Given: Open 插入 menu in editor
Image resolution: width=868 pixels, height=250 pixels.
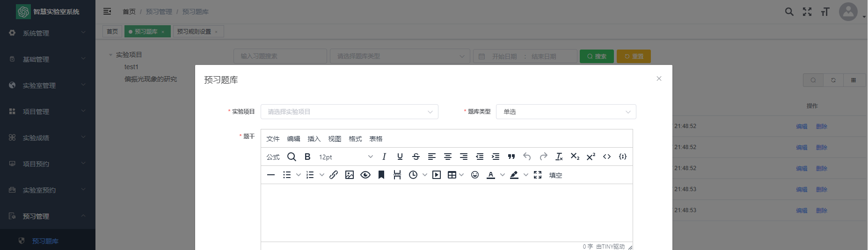Looking at the screenshot, I should click(314, 139).
